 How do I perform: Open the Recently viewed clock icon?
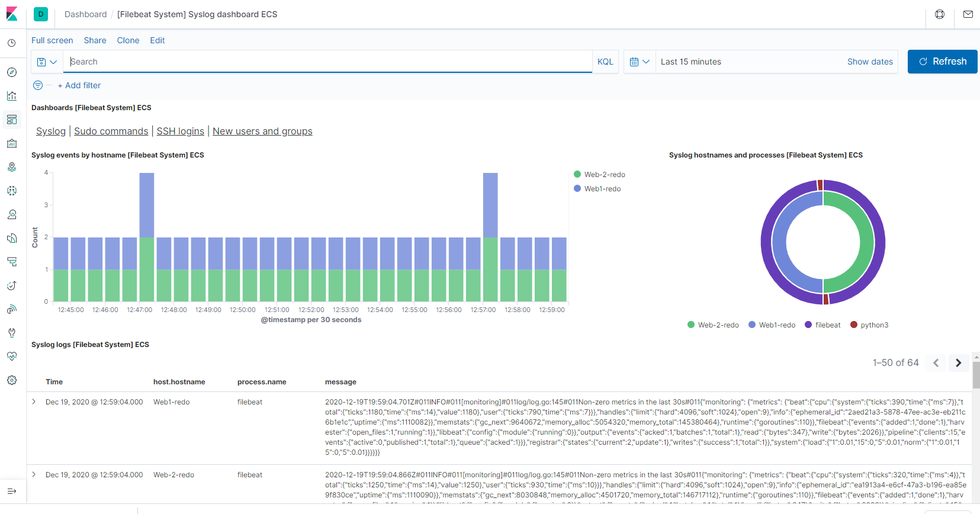(x=12, y=43)
